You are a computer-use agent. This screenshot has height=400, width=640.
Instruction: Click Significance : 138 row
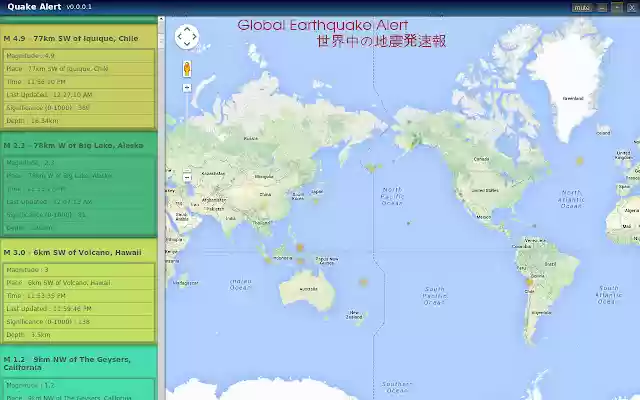click(x=79, y=322)
